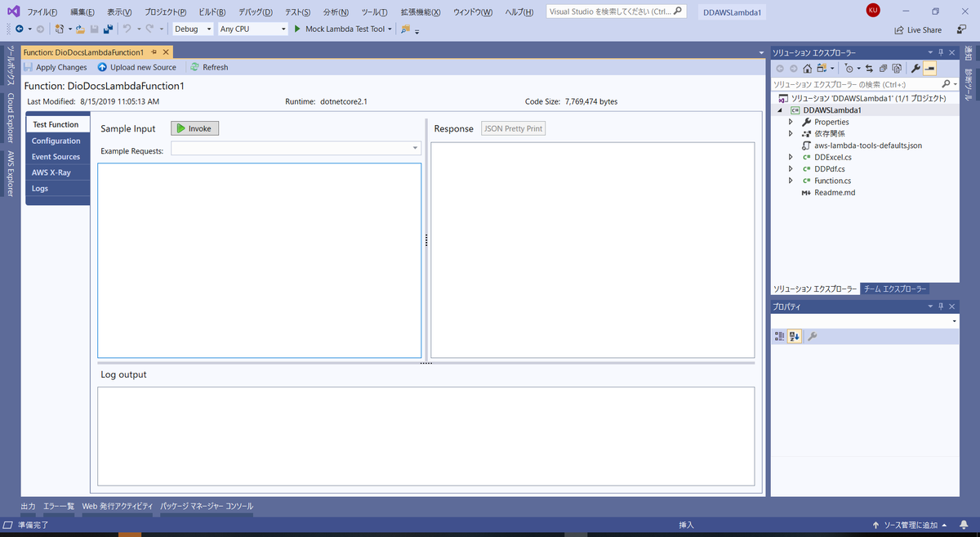The width and height of the screenshot is (980, 537).
Task: Click Property Pages wrench icon in Properties panel
Action: coord(813,337)
